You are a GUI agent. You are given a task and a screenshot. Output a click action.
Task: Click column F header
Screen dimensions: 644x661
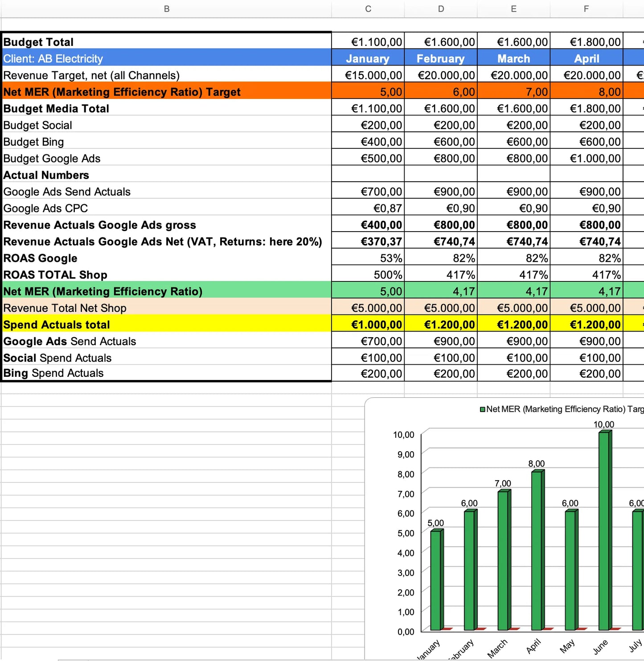(586, 9)
